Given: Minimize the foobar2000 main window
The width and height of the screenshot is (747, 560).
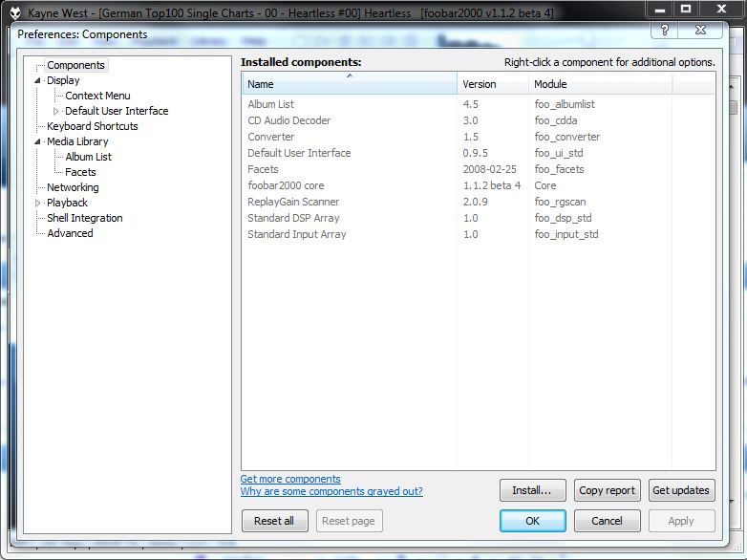Looking at the screenshot, I should tap(660, 9).
